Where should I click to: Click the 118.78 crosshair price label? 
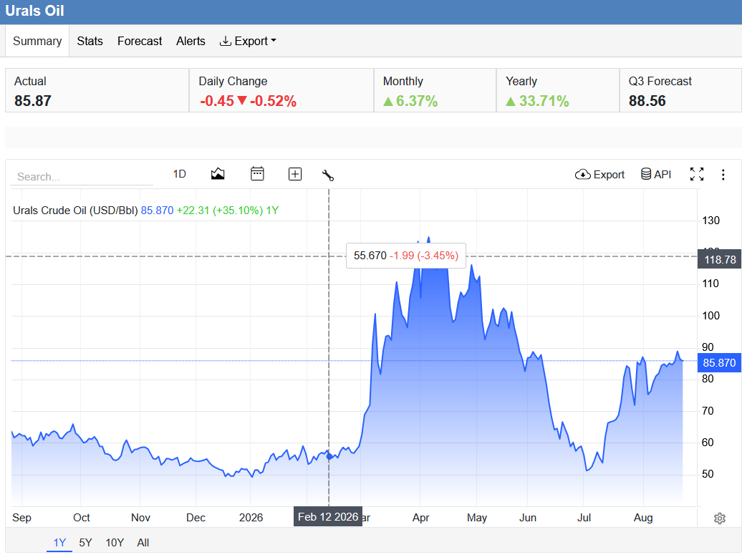(720, 259)
